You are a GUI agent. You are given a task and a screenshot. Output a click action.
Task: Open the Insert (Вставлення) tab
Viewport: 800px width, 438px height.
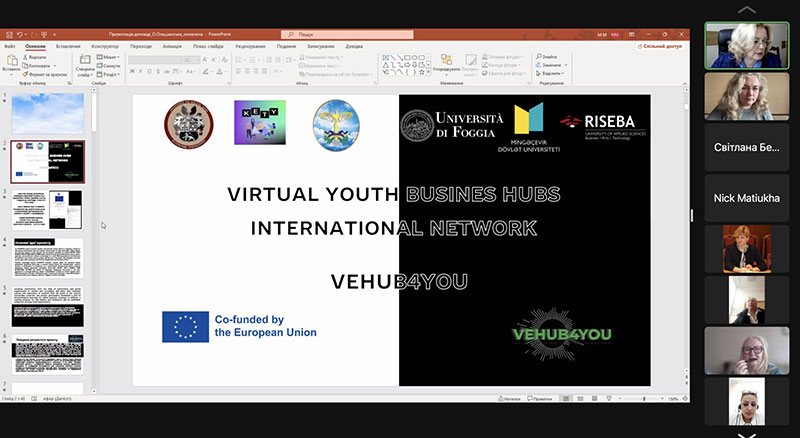(x=68, y=46)
